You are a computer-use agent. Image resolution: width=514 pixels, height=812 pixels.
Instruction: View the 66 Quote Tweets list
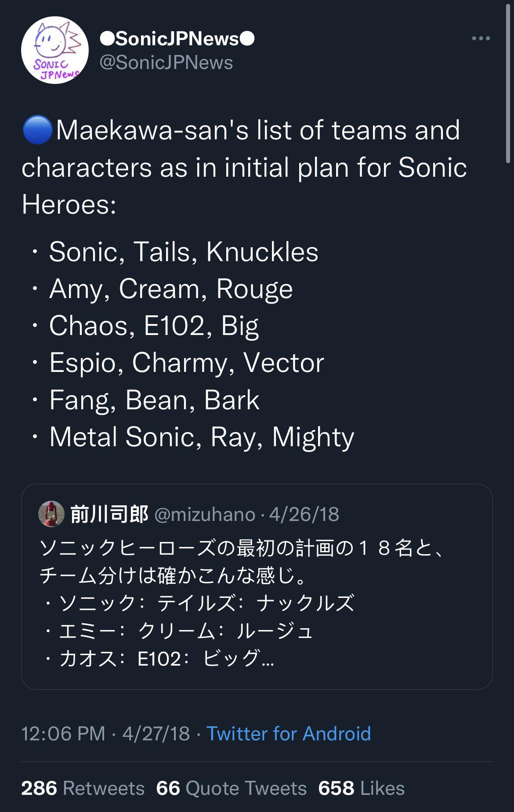coord(232,788)
